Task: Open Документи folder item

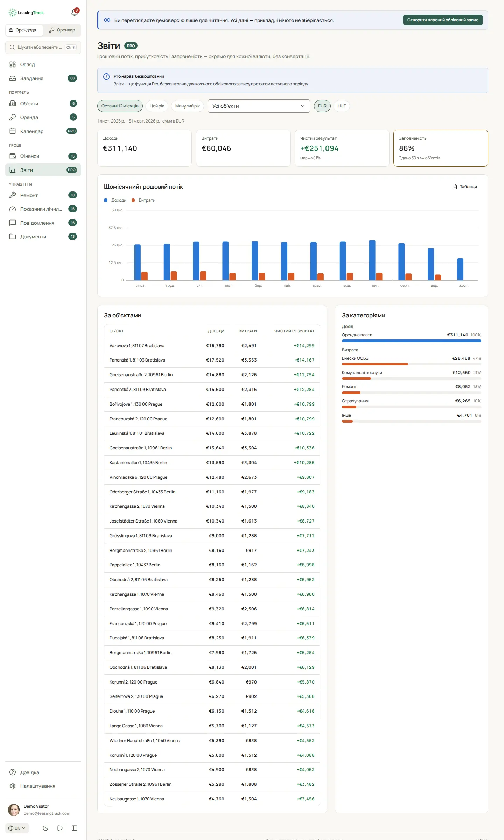Action: coord(43,237)
